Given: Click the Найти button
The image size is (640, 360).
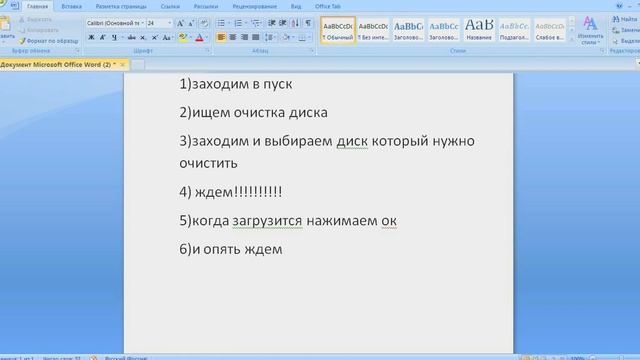Looking at the screenshot, I should coord(625,19).
